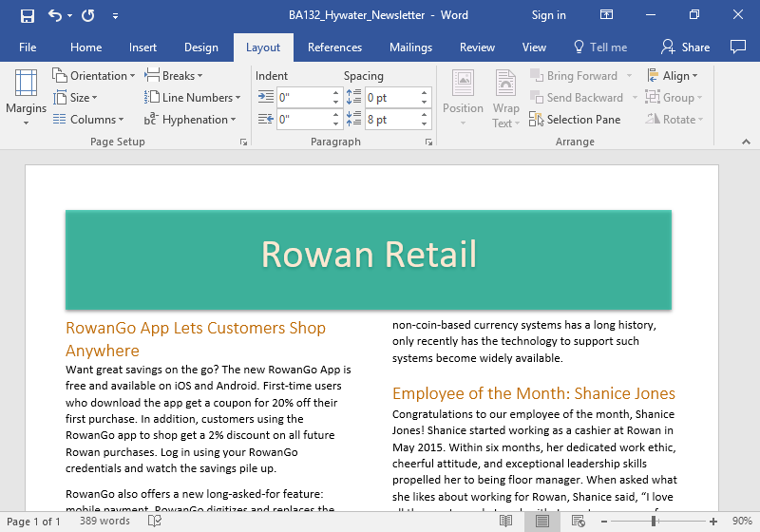Image resolution: width=760 pixels, height=532 pixels.
Task: Click the proofing errors icon in status bar
Action: (x=155, y=522)
